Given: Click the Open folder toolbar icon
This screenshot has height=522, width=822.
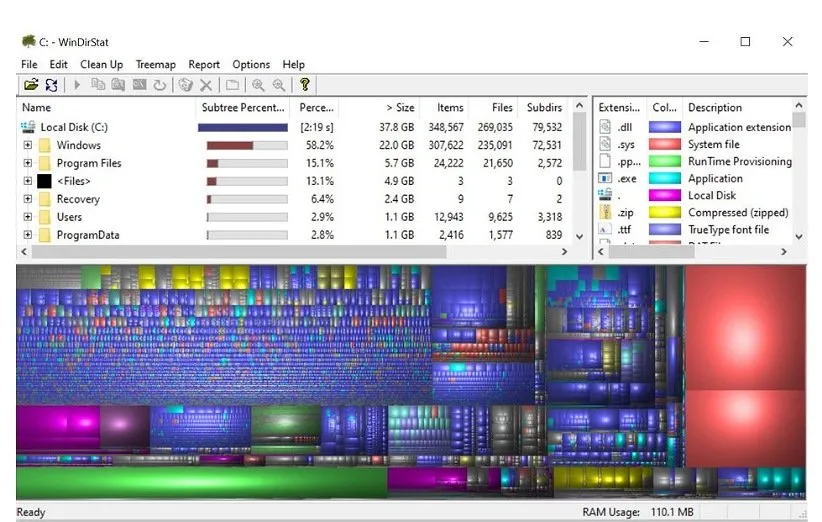Looking at the screenshot, I should [31, 86].
